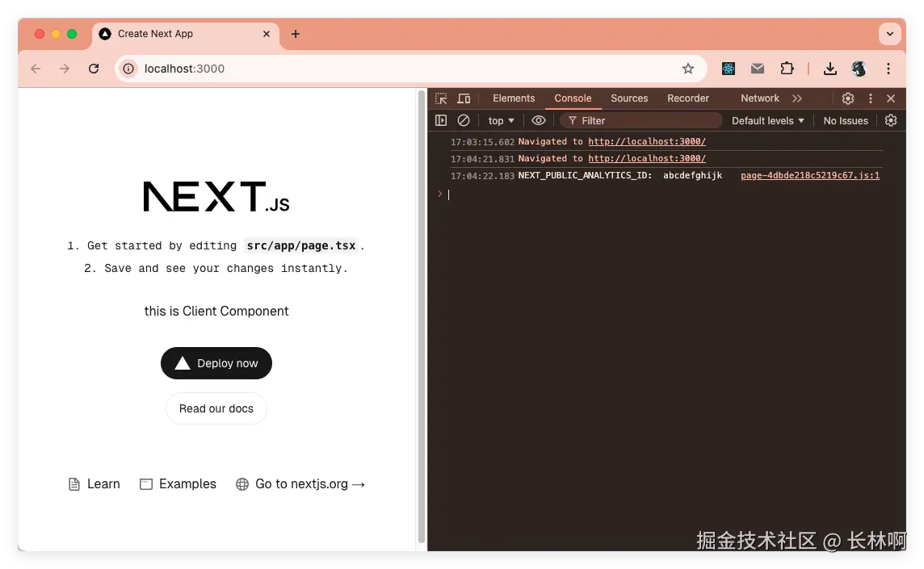Open the Learn link
This screenshot has width=924, height=569.
click(94, 484)
